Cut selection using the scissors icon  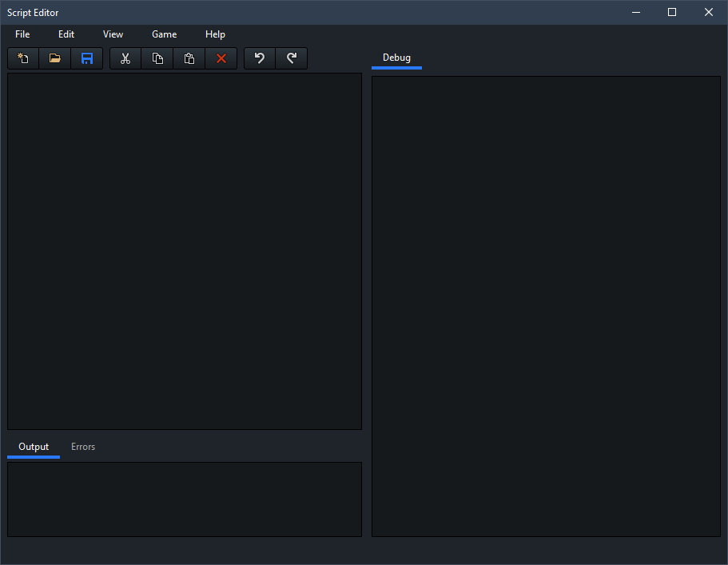[125, 58]
